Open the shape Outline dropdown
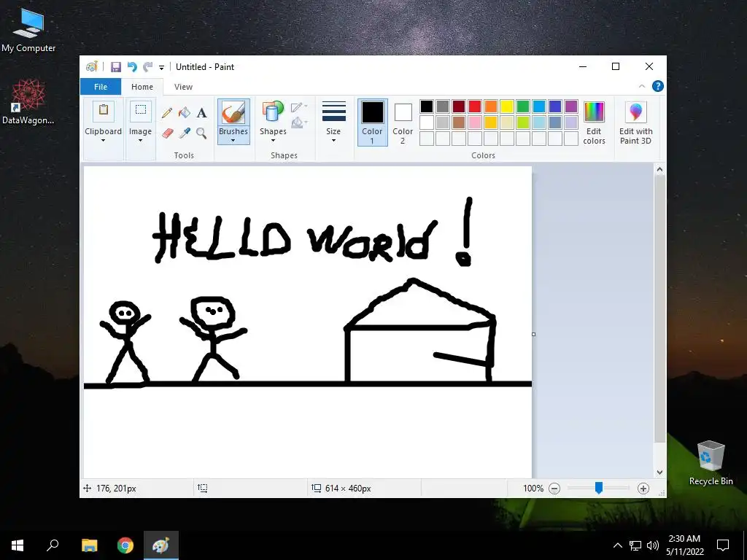This screenshot has width=747, height=560. (299, 107)
